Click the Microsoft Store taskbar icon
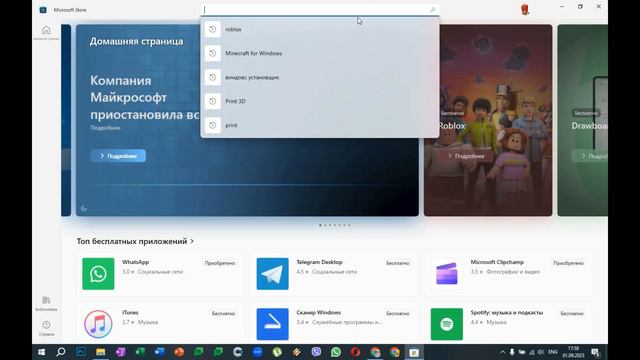 (414, 352)
